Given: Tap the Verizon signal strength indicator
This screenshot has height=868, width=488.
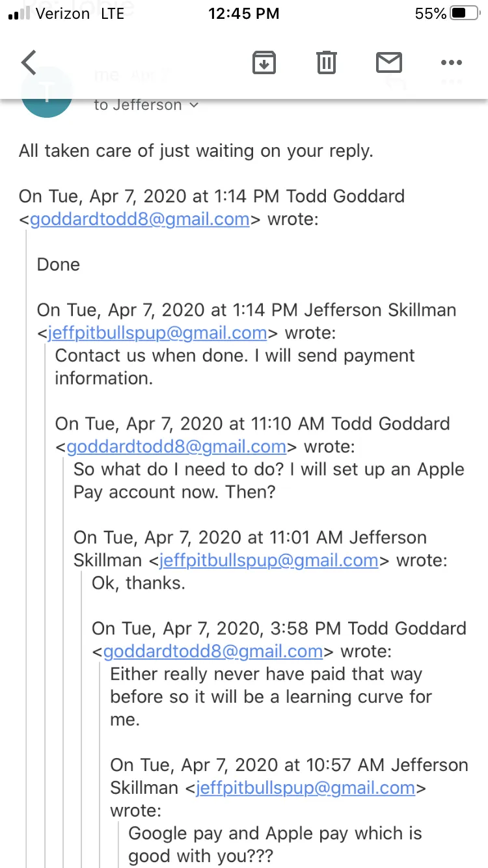Looking at the screenshot, I should tap(20, 14).
